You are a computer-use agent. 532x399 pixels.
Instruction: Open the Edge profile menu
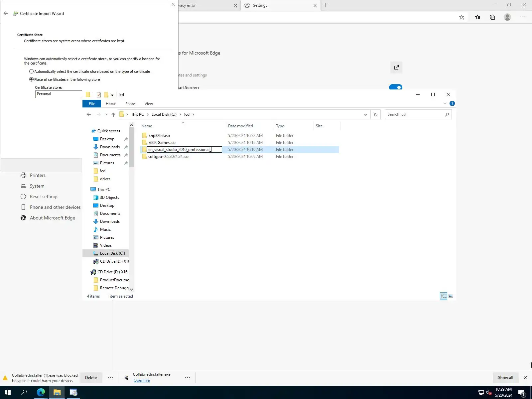[507, 17]
